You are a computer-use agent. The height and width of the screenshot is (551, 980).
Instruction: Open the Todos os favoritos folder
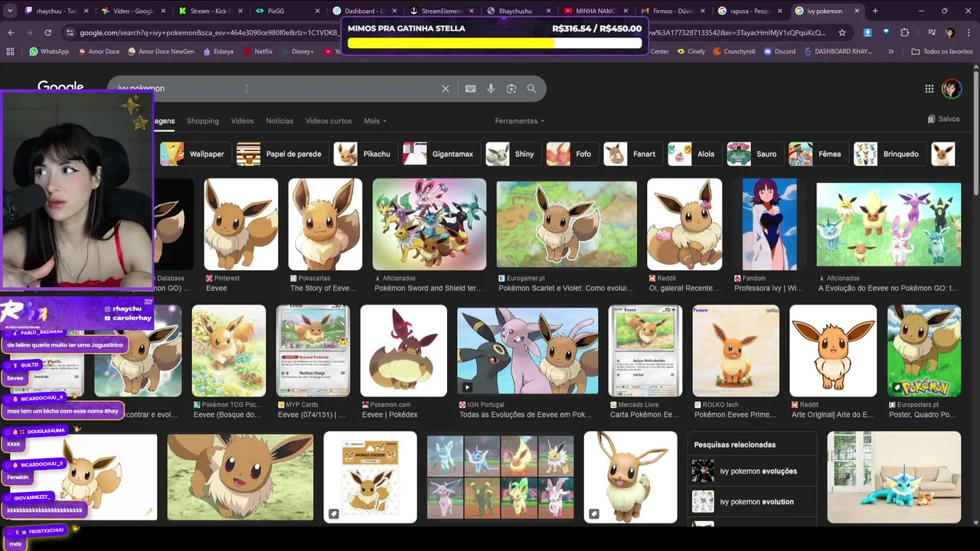pyautogui.click(x=942, y=51)
